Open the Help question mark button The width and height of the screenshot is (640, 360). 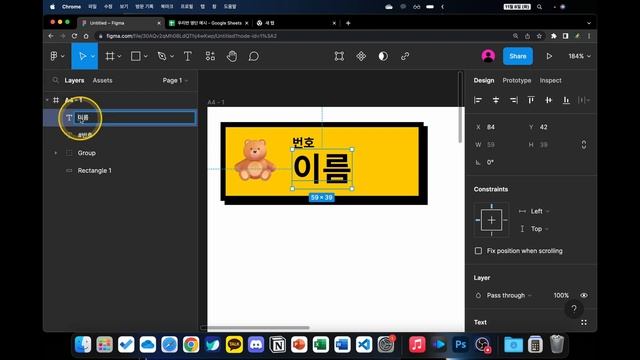574,309
